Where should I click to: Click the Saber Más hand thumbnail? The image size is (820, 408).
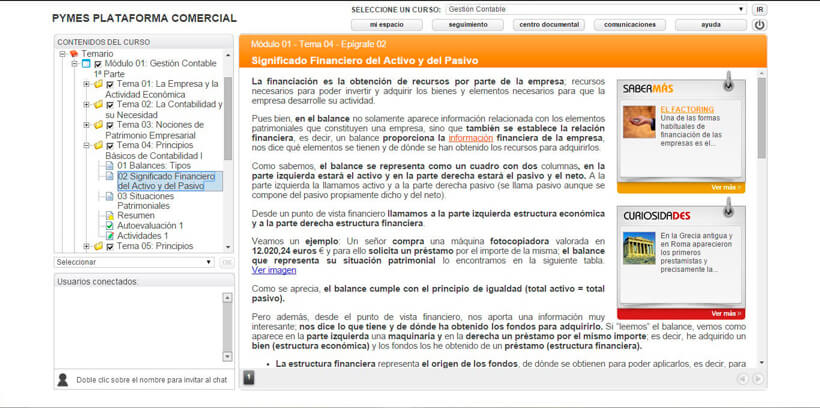639,121
